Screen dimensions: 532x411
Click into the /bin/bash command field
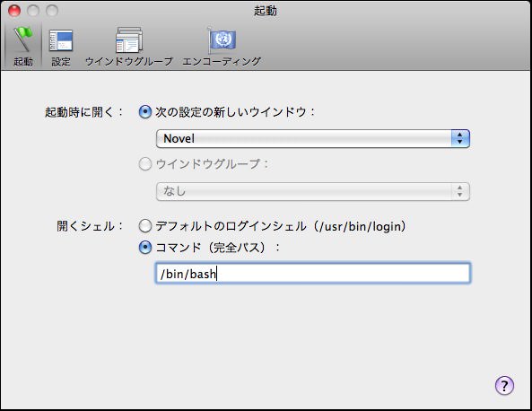point(313,273)
